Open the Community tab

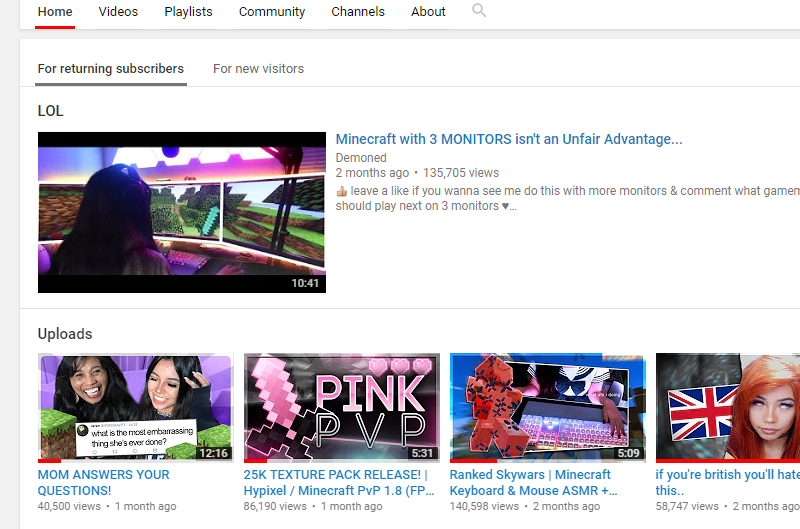(x=272, y=12)
